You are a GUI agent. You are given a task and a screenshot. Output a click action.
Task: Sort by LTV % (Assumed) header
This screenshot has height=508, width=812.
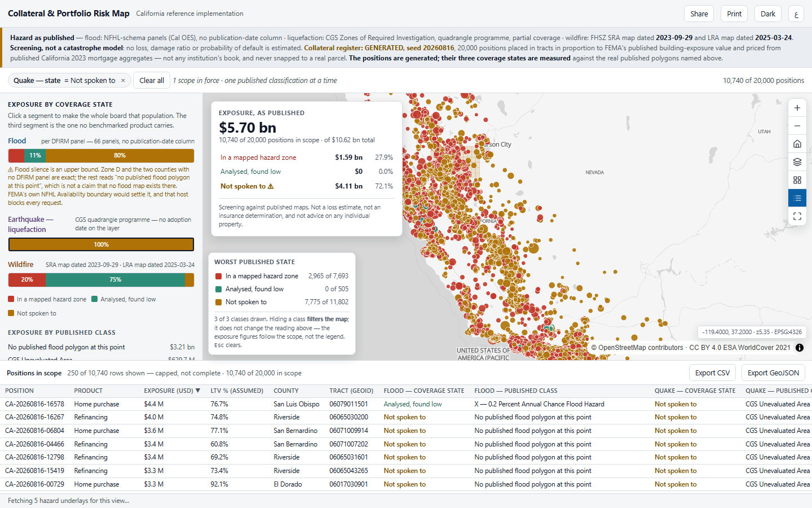tap(237, 391)
